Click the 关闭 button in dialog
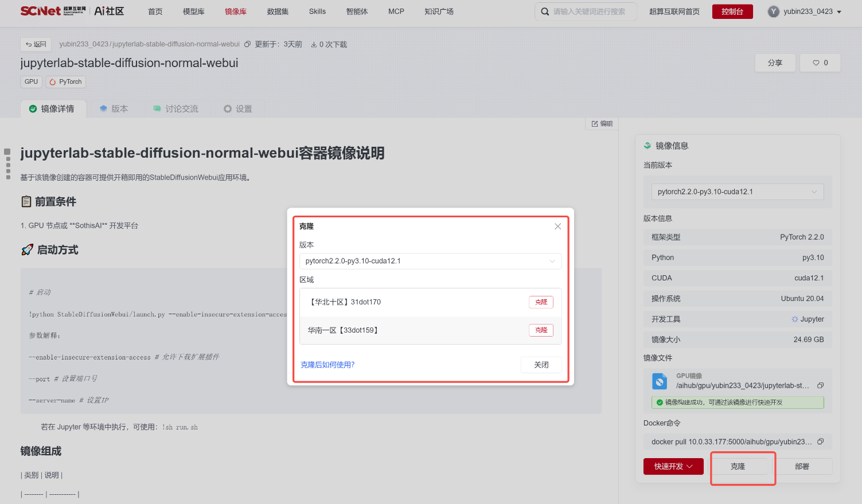This screenshot has height=504, width=862. (x=541, y=365)
